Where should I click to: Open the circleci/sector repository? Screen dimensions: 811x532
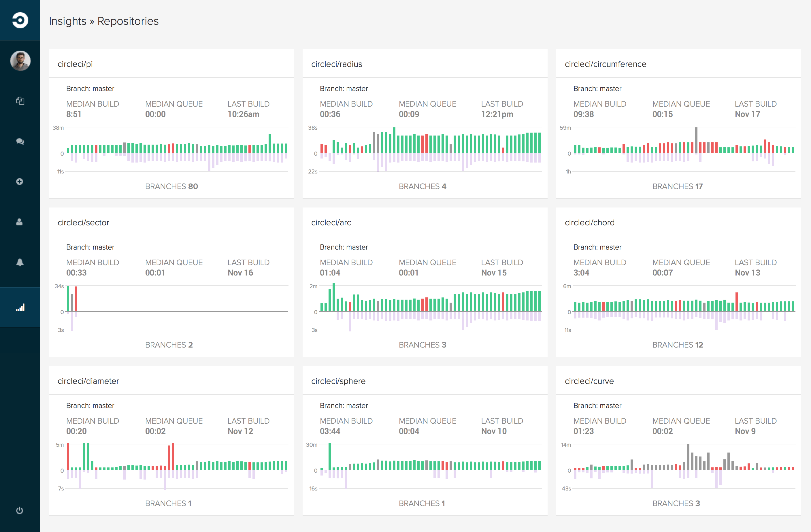83,222
